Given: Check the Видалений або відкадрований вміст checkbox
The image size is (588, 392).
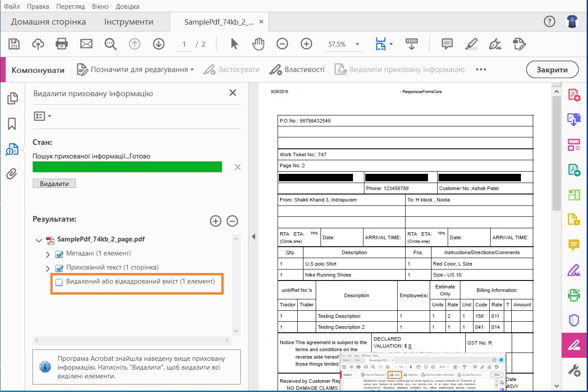Looking at the screenshot, I should (59, 282).
